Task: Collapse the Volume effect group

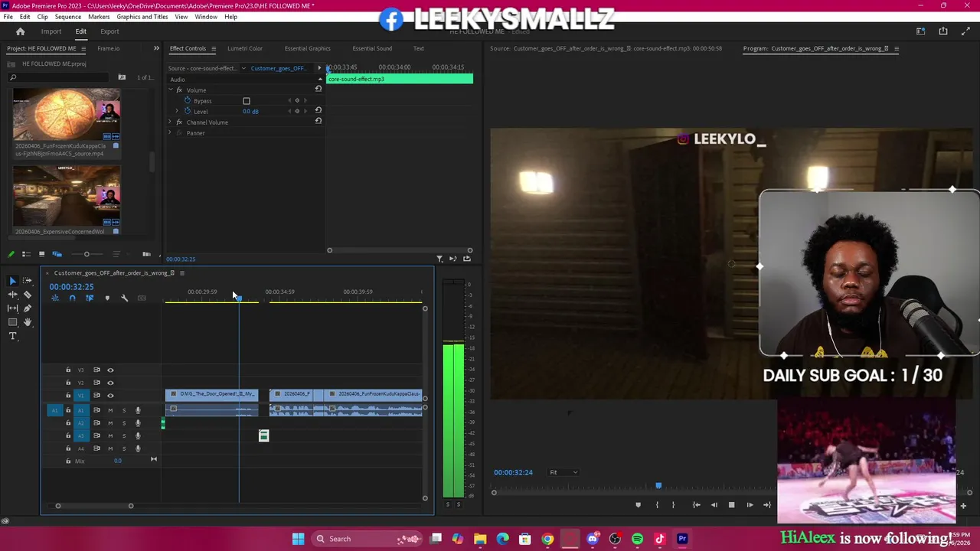Action: [171, 90]
